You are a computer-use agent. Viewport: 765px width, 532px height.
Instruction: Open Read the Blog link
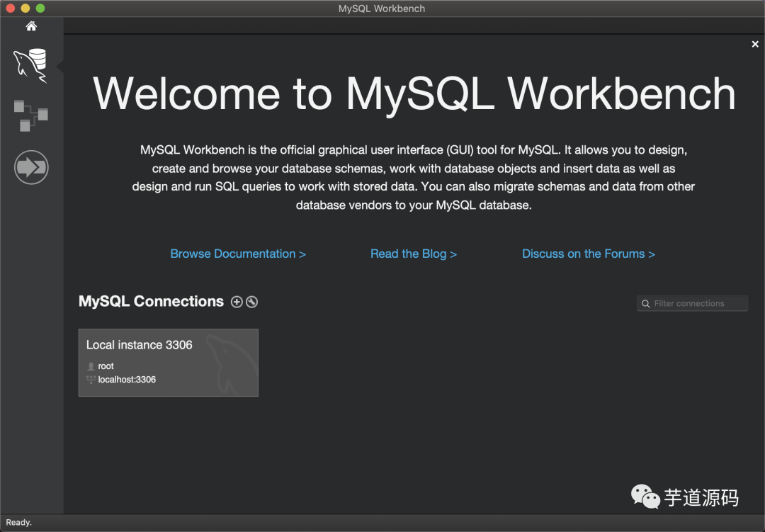[414, 254]
